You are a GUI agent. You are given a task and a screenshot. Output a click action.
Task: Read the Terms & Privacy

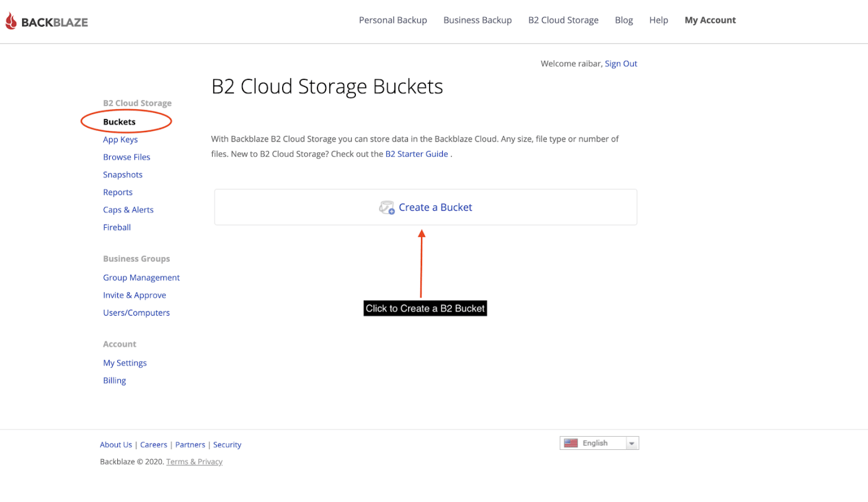click(x=194, y=461)
